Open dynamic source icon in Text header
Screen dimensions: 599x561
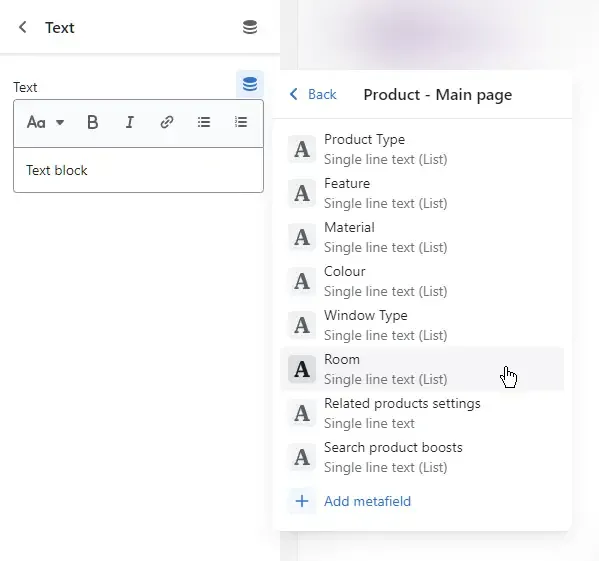click(250, 27)
